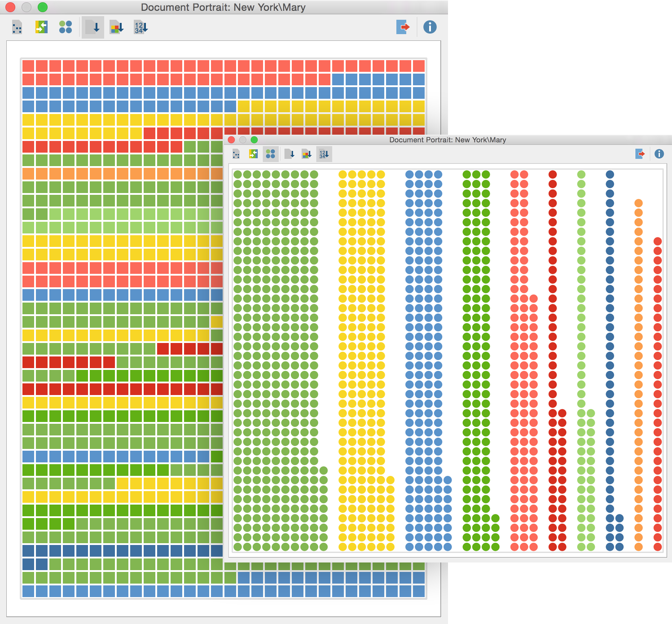Close the front Document Portrait window
This screenshot has height=624, width=672.
click(232, 140)
